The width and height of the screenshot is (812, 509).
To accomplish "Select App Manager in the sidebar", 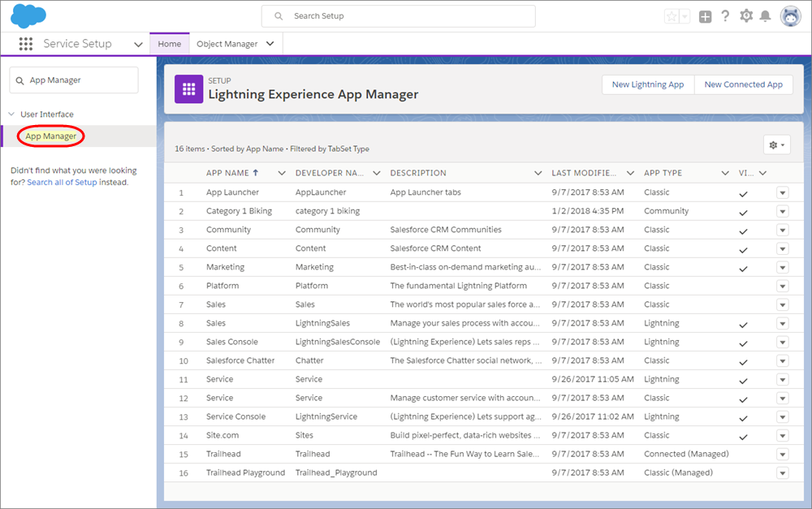I will point(50,136).
